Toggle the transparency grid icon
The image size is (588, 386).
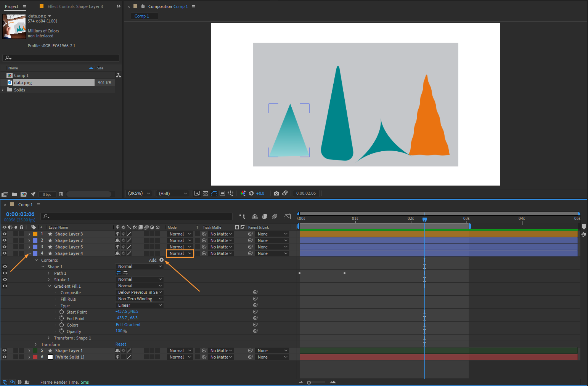tap(206, 194)
